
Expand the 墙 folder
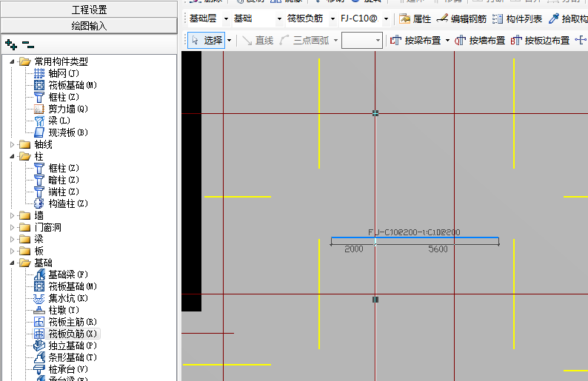click(12, 215)
